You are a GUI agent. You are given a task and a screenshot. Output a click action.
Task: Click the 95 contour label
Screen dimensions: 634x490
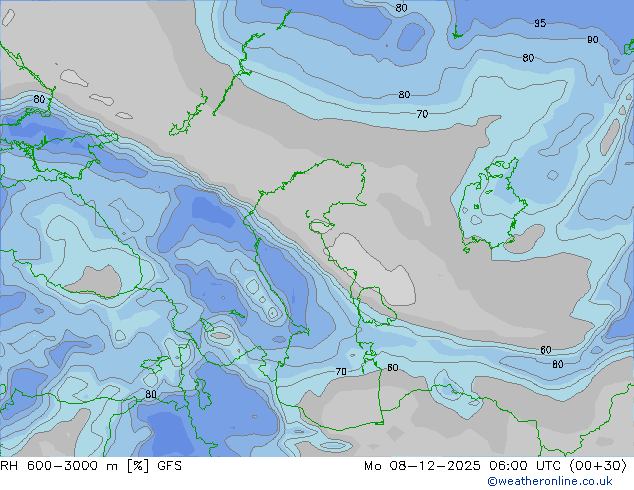pos(540,23)
